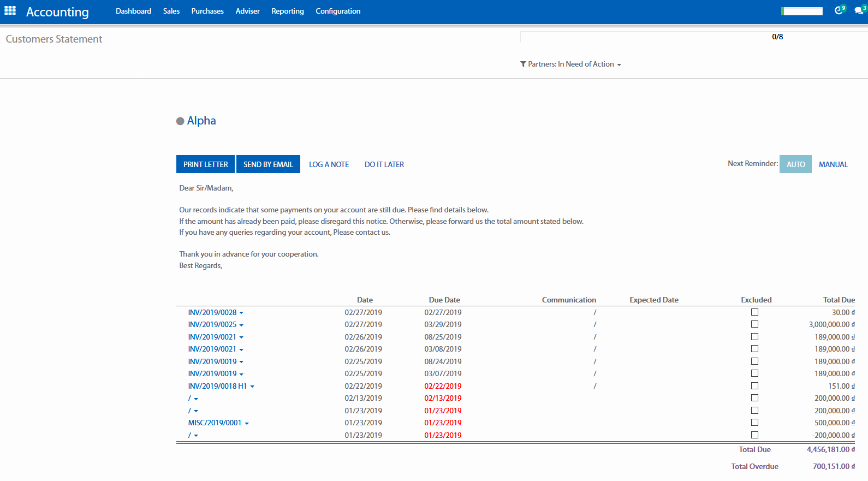The width and height of the screenshot is (868, 481).
Task: Tick the Excluded checkbox for INV/2019/0025
Action: [754, 324]
